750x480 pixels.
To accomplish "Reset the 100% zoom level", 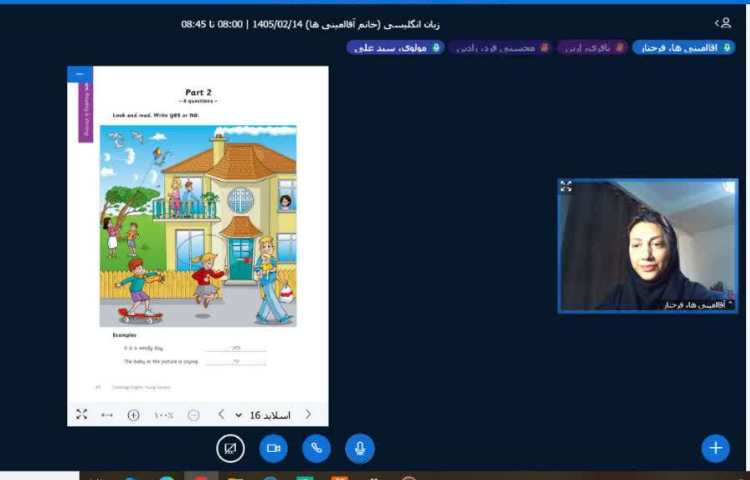I will pyautogui.click(x=164, y=415).
